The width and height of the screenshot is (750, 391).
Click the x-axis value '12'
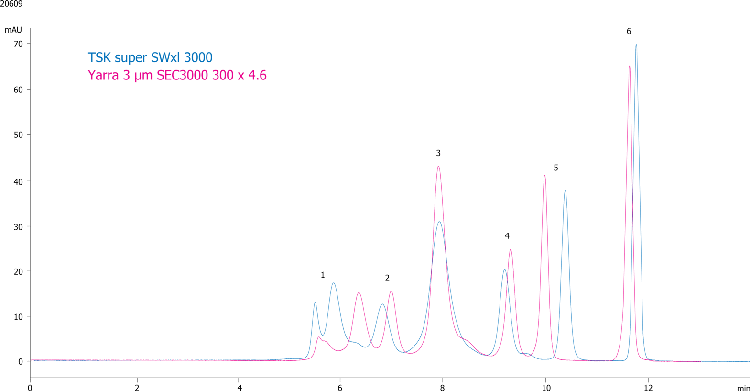[648, 387]
